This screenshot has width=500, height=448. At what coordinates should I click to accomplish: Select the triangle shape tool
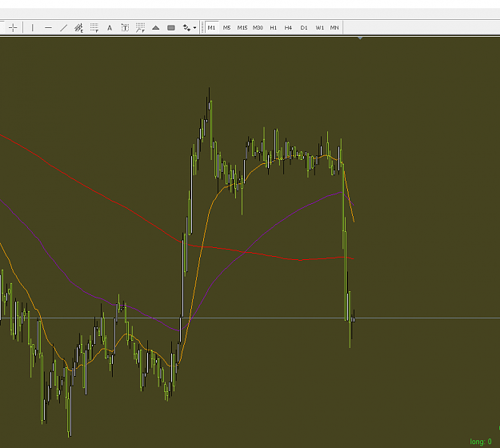pyautogui.click(x=156, y=28)
